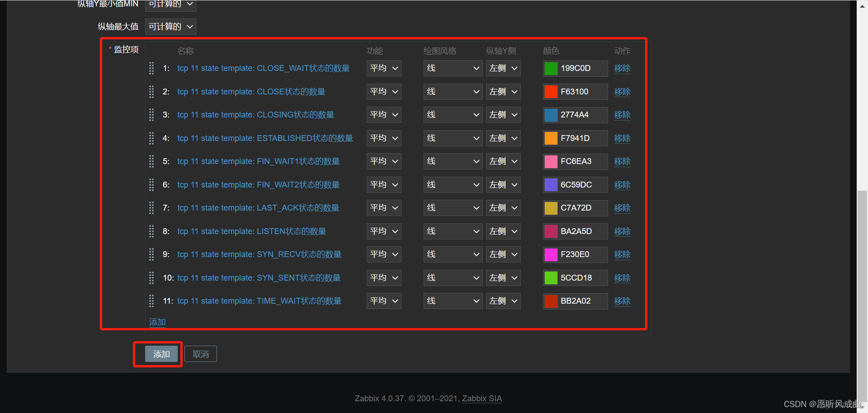
Task: Pick pink color swatch FC6EA3
Action: [x=551, y=161]
